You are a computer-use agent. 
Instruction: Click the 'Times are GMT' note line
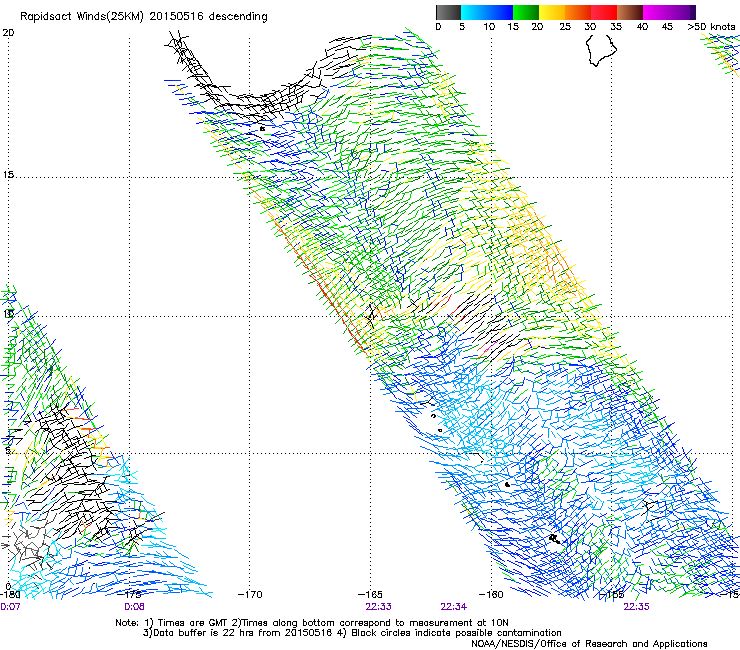(x=311, y=623)
